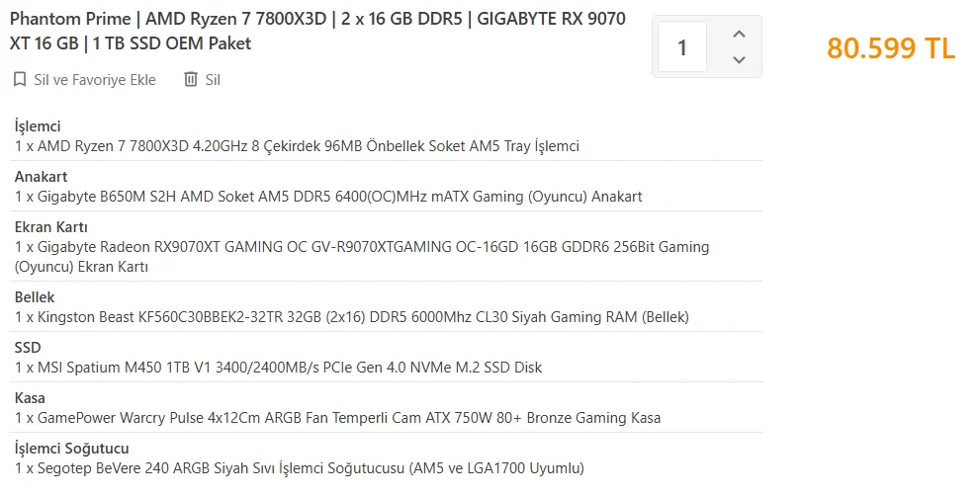Click the Kingston Beast DDR5 RAM line
Image resolution: width=980 pixels, height=496 pixels.
coord(351,317)
